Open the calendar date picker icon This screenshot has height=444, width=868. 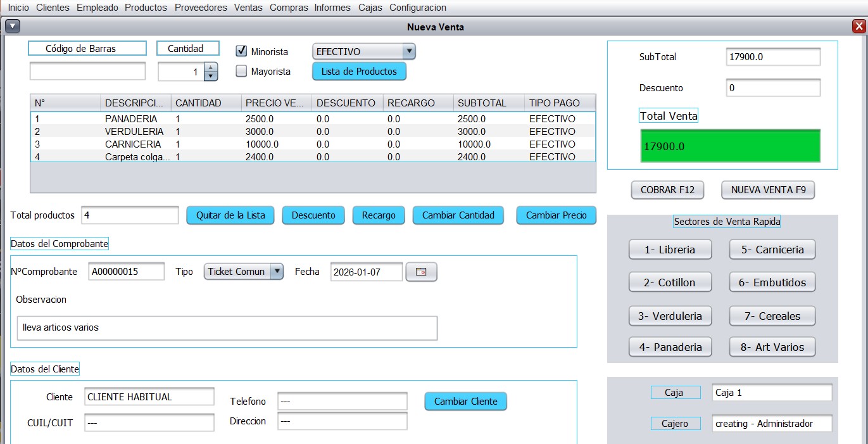point(421,272)
